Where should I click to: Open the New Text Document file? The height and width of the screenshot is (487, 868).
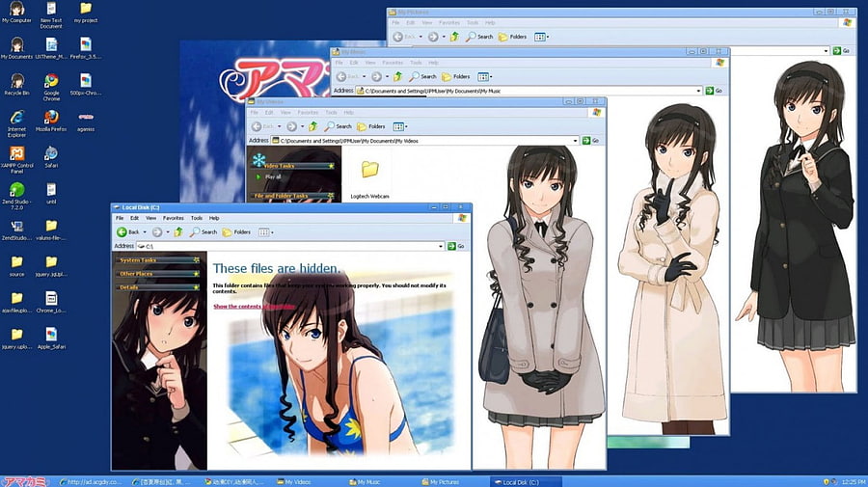[x=51, y=14]
